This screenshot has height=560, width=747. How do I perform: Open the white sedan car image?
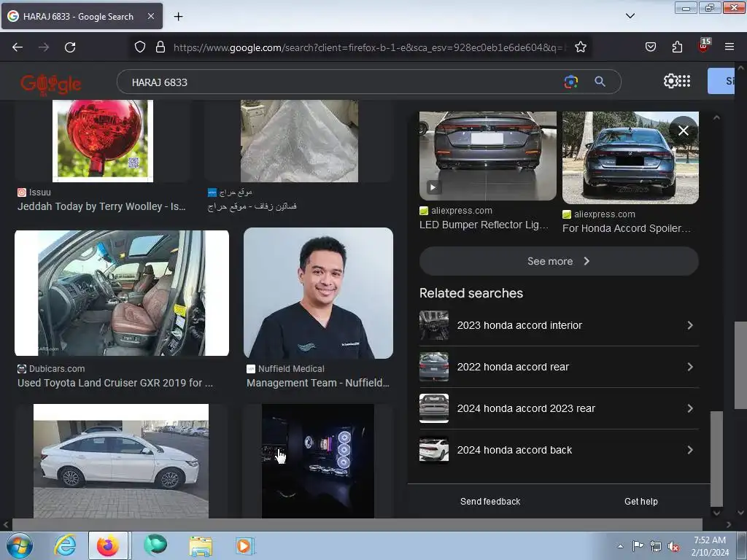pyautogui.click(x=121, y=461)
